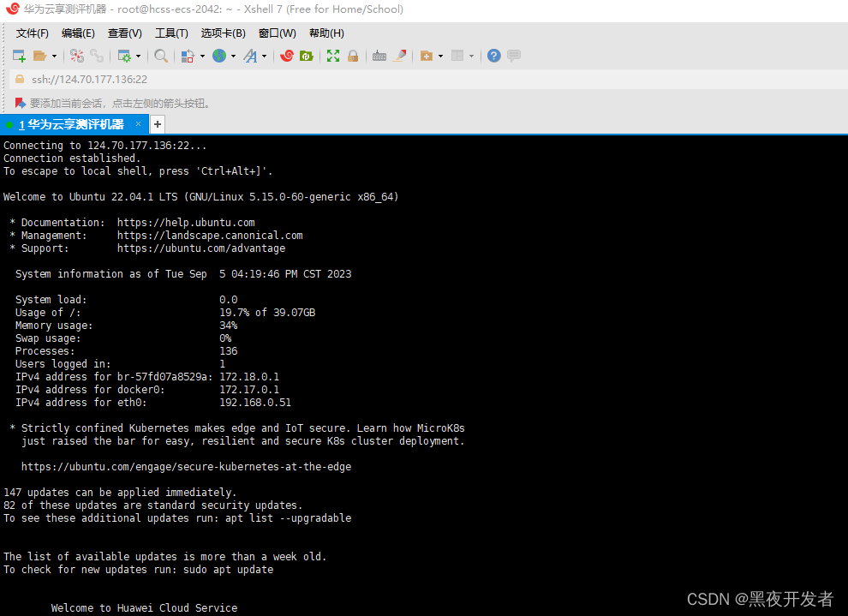Image resolution: width=848 pixels, height=616 pixels.
Task: Open the 查看(V) menu
Action: point(124,33)
